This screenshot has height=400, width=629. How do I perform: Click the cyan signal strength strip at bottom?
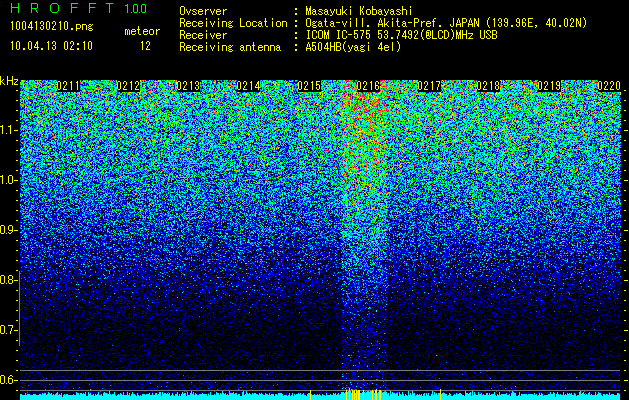[x=321, y=397]
